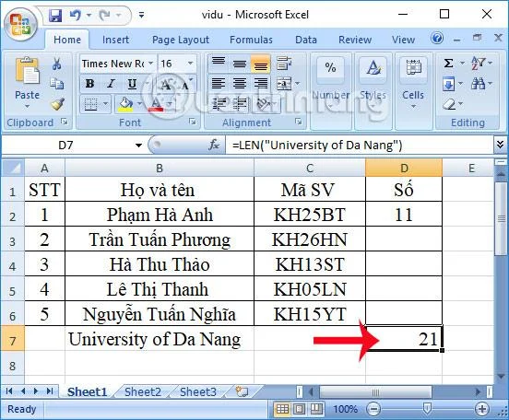The image size is (509, 420).
Task: Click the Wrap Text icon
Action: click(x=284, y=64)
